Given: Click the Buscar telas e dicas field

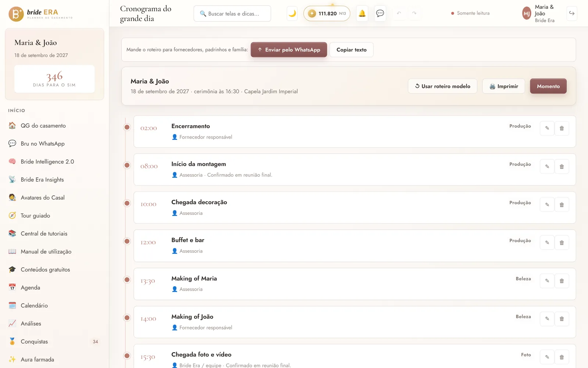Looking at the screenshot, I should (232, 14).
